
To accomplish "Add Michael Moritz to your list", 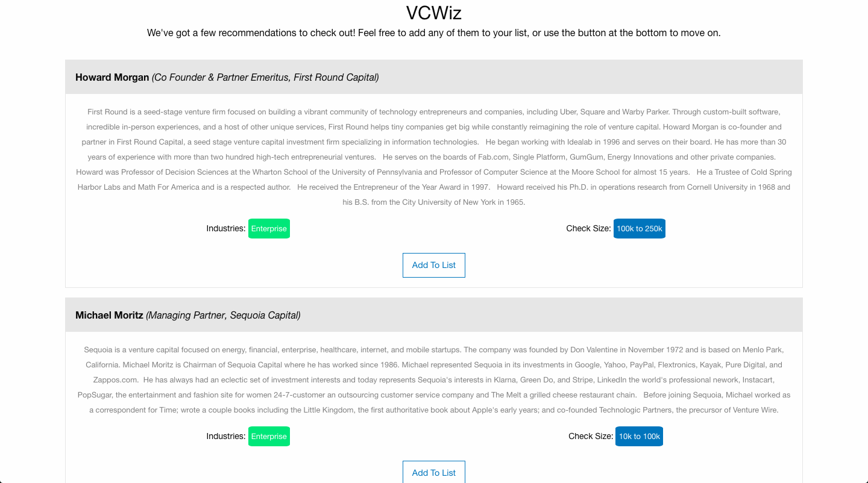I will 433,472.
